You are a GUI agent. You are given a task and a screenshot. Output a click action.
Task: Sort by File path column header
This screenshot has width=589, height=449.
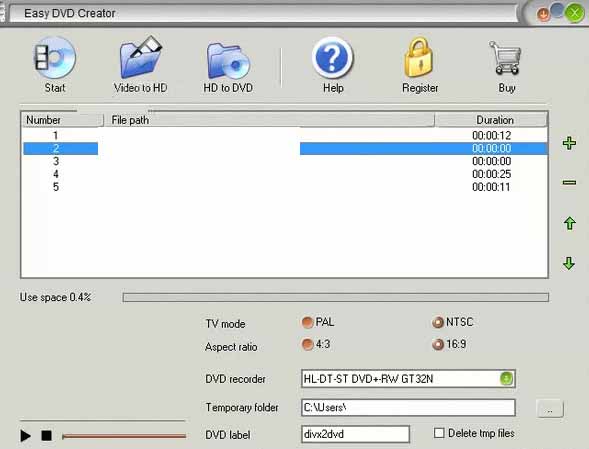point(269,120)
